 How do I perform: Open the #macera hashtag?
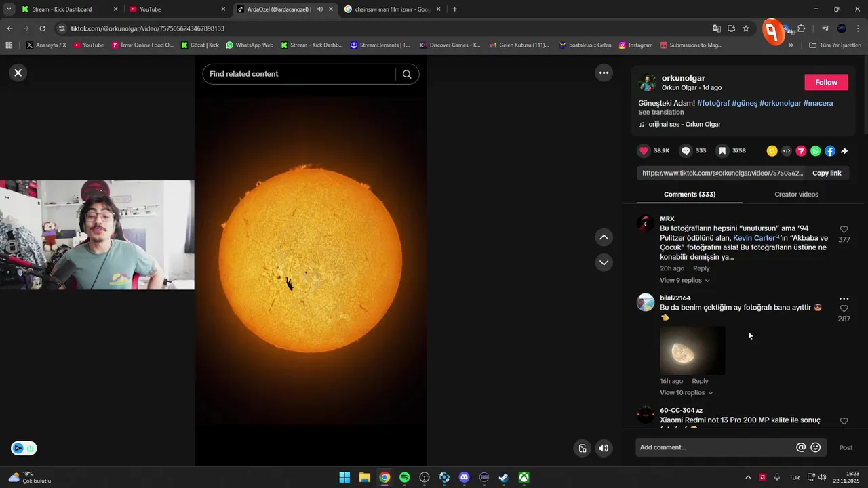[818, 103]
